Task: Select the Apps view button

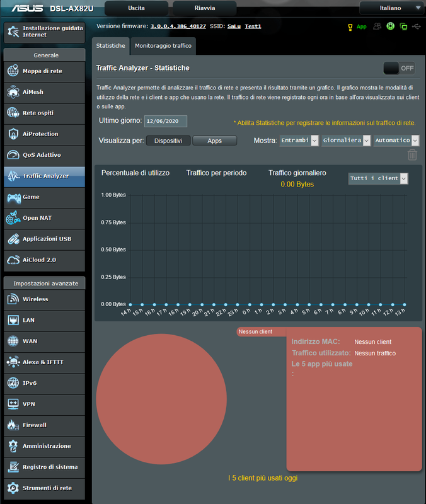Action: tap(214, 140)
